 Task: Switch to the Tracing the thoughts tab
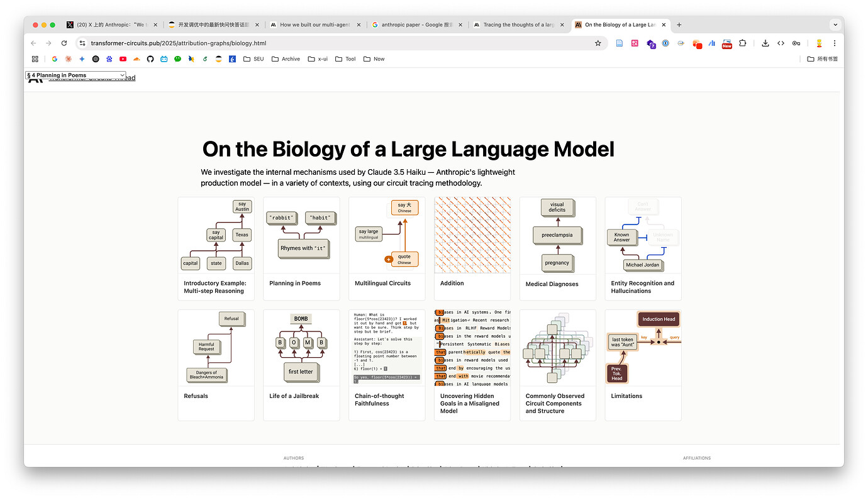520,25
